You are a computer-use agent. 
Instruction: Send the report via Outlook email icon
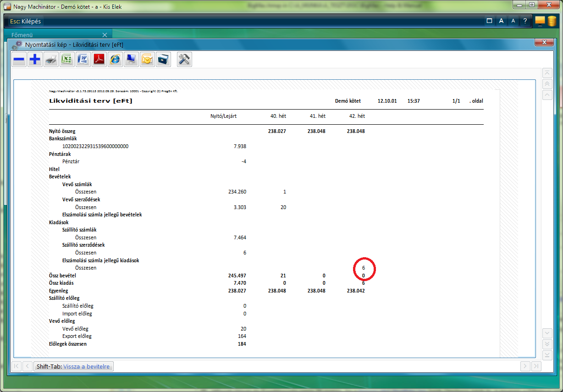[x=147, y=60]
